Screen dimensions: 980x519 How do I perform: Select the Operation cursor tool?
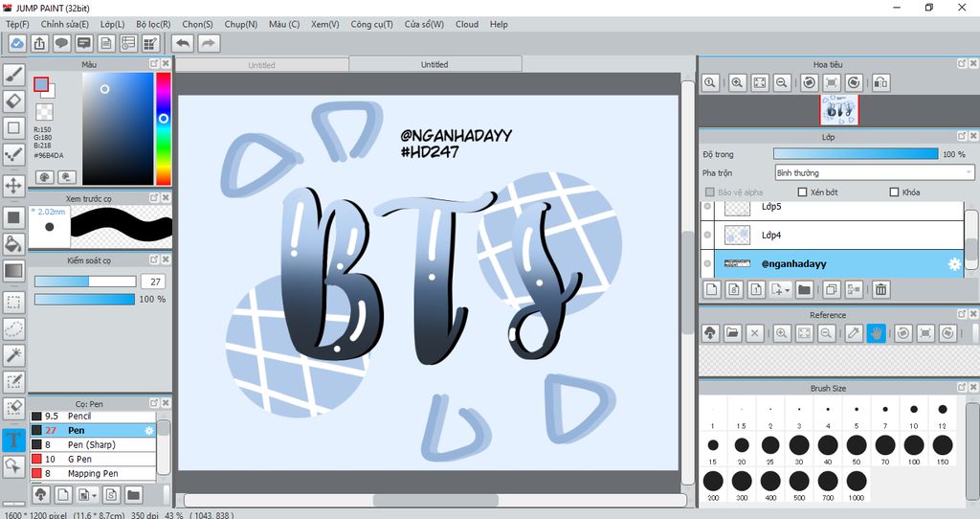point(13,465)
